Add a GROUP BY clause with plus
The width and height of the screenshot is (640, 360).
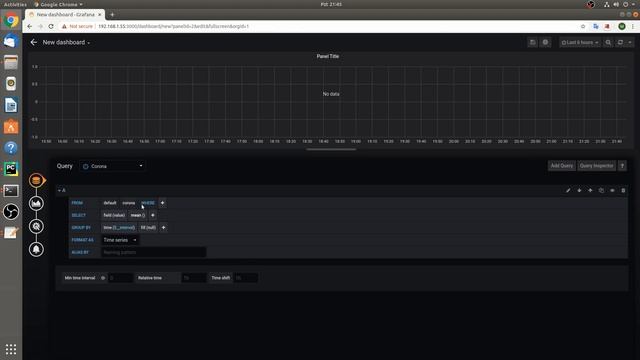(163, 227)
